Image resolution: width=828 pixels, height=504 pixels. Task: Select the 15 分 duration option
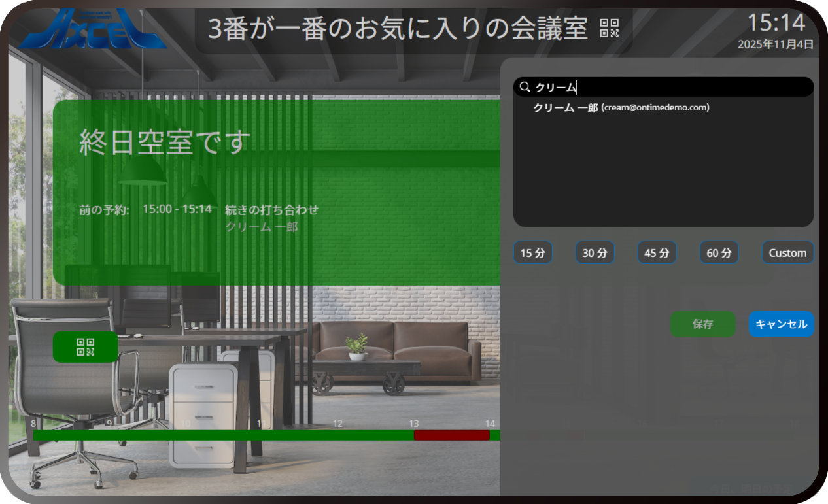point(532,253)
